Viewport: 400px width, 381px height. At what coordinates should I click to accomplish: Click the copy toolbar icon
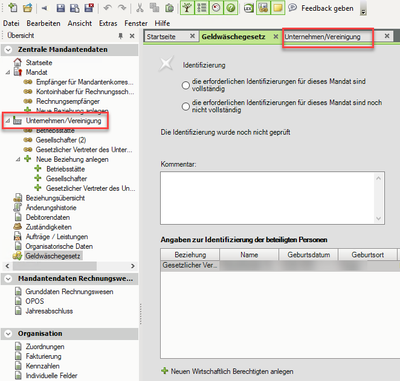(x=154, y=8)
